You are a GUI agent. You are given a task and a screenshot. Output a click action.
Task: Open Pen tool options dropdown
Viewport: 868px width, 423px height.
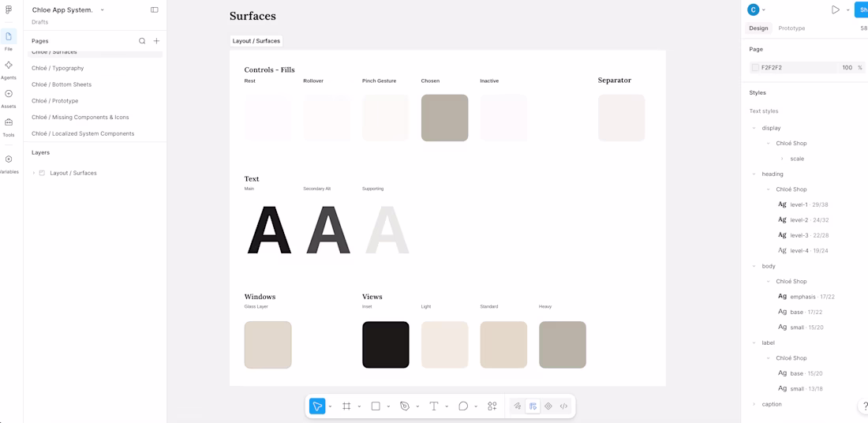click(x=417, y=406)
